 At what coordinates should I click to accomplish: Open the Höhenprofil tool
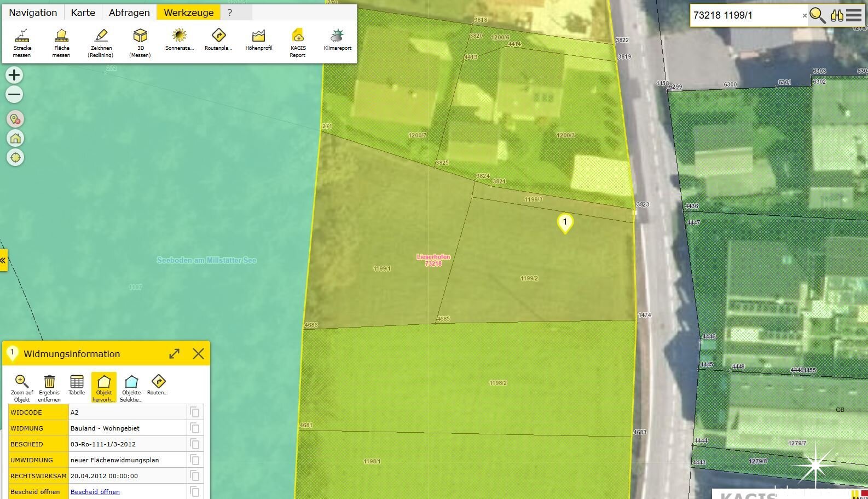pyautogui.click(x=258, y=40)
